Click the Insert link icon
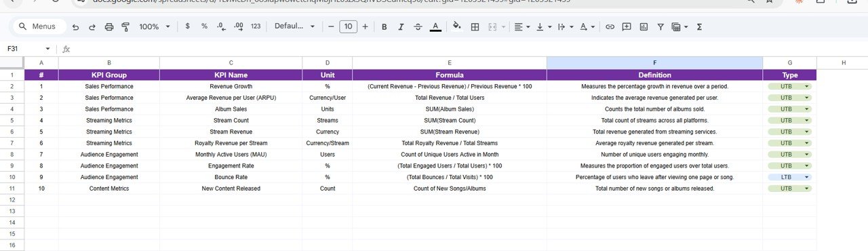Image resolution: width=868 pixels, height=251 pixels. 610,26
